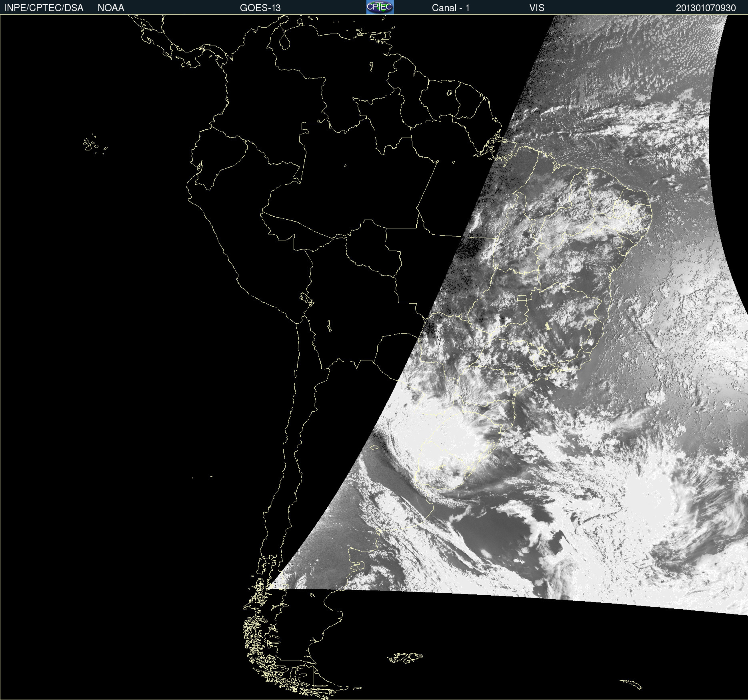
Task: Click the INPE/CPTEC/DSA header text
Action: 44,8
